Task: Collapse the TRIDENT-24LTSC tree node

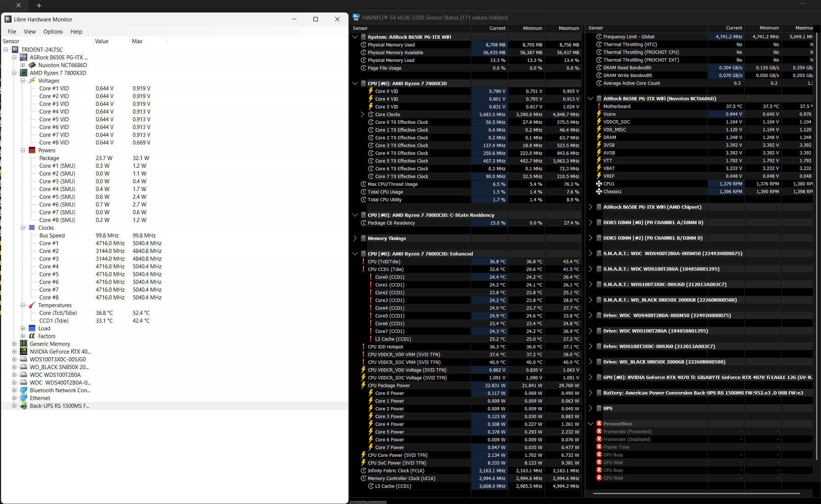Action: coord(6,49)
